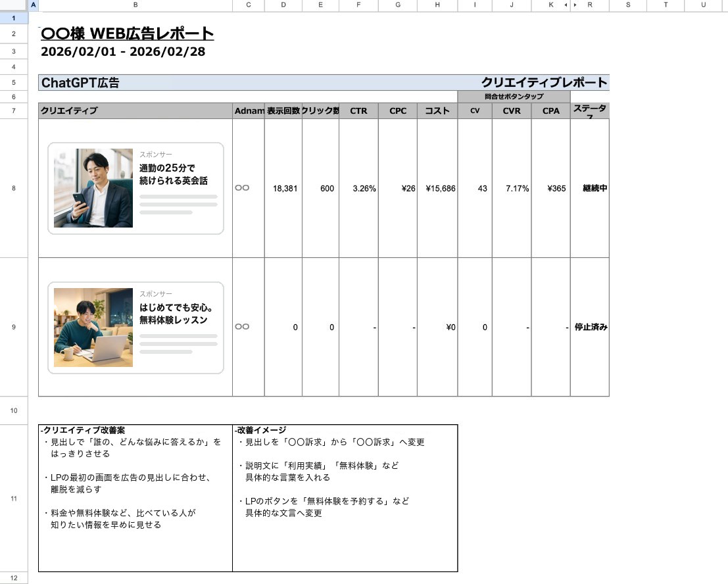Select column C header
Image resolution: width=728 pixels, height=584 pixels.
point(249,5)
